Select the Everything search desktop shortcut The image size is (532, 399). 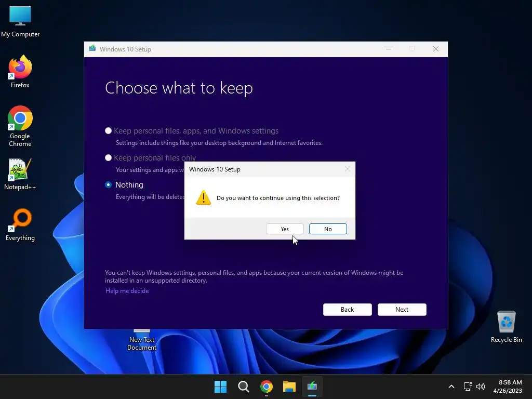(x=20, y=224)
